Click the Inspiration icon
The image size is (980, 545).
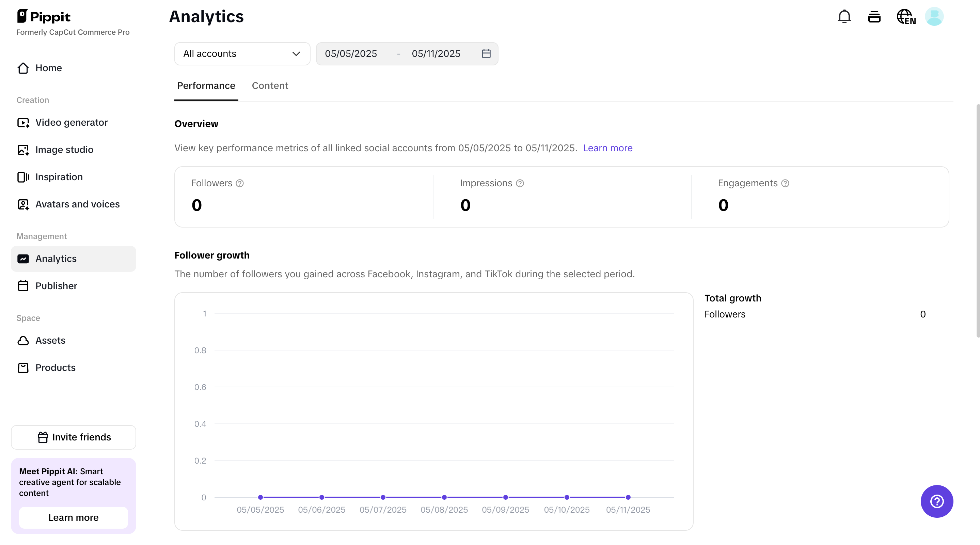tap(23, 177)
